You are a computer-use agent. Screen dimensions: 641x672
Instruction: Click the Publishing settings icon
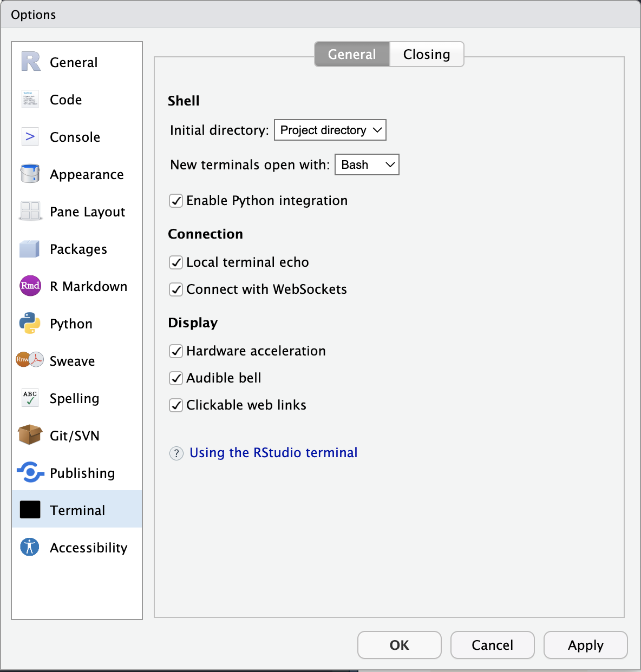30,473
